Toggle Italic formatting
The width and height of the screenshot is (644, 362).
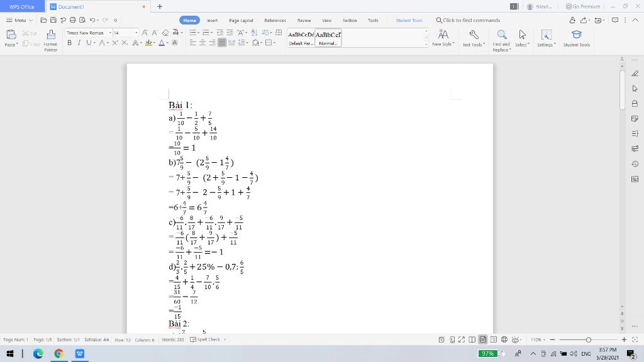[79, 43]
